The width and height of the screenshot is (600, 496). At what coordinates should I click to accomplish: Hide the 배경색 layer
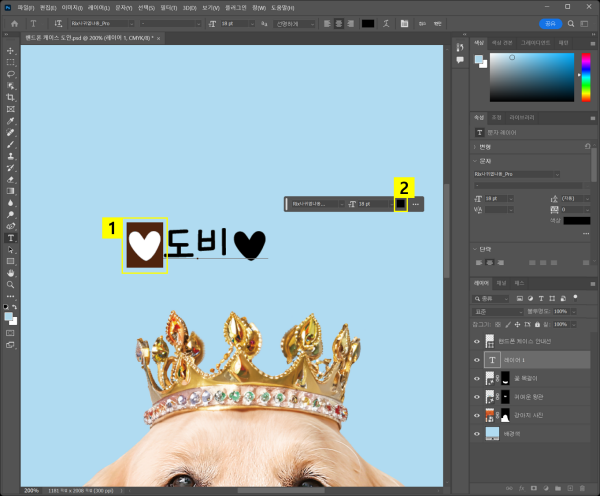coord(476,434)
